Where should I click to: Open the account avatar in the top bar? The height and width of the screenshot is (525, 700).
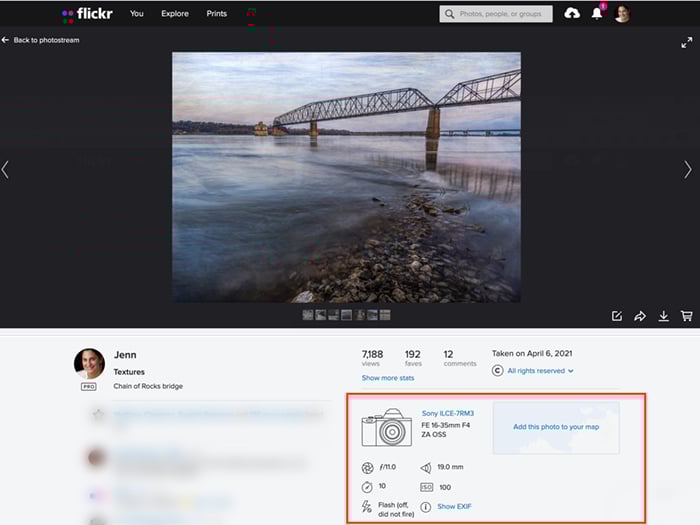pyautogui.click(x=622, y=14)
